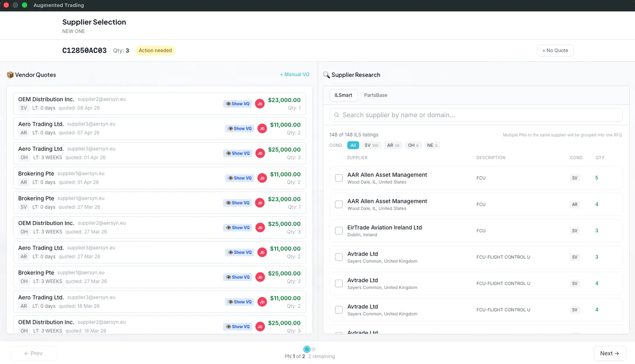Image resolution: width=635 pixels, height=364 pixels.
Task: Click Action needed status badge
Action: (x=155, y=50)
